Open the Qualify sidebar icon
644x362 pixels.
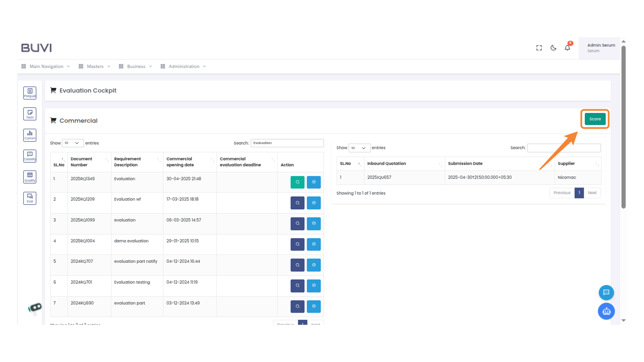tap(30, 177)
